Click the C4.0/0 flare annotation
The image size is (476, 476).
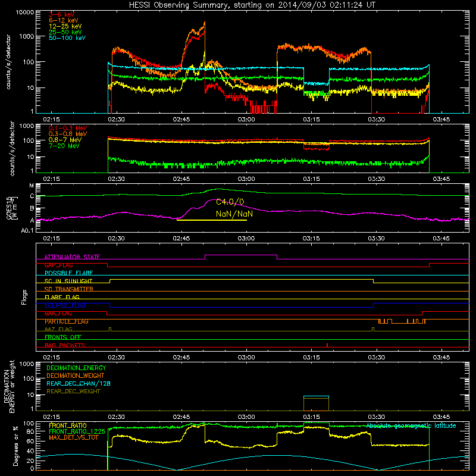230,202
